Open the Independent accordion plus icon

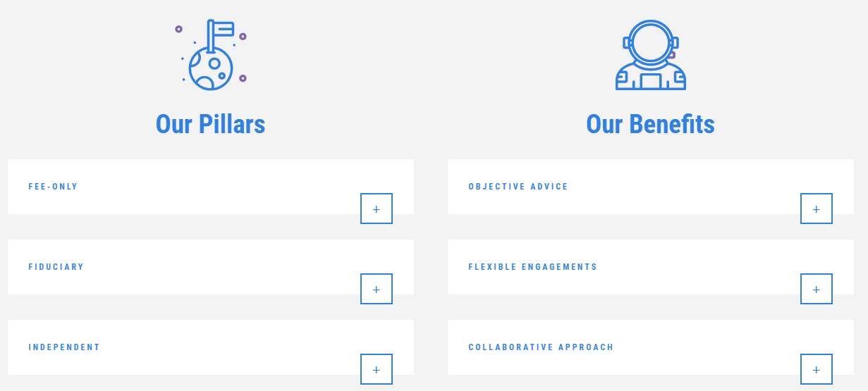coord(377,369)
